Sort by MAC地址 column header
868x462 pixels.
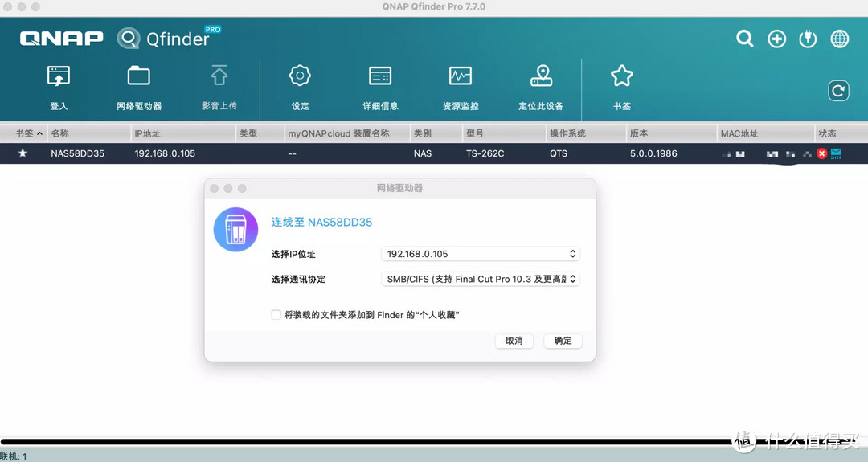pyautogui.click(x=766, y=133)
